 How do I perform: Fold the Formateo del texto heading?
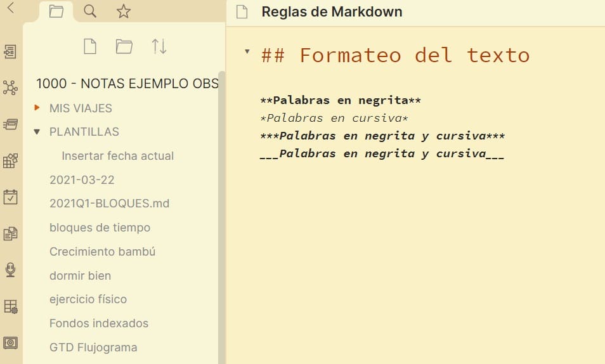[247, 51]
